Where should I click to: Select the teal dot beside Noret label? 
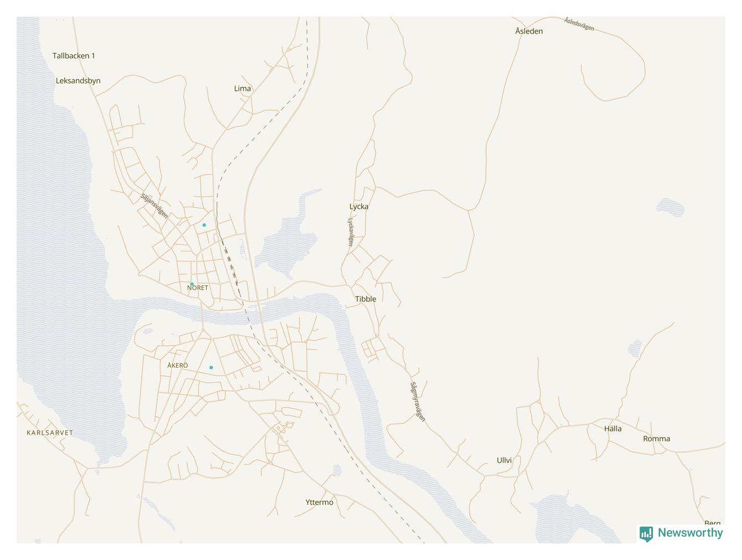pos(192,284)
